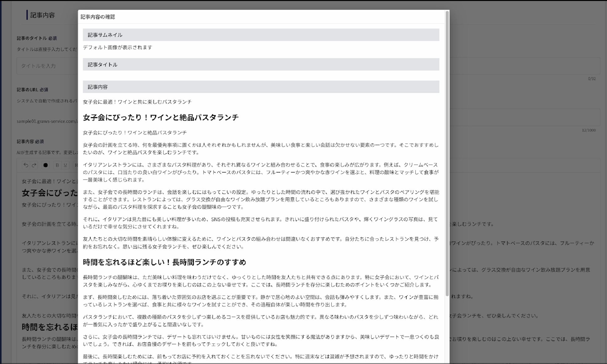The image size is (607, 364).
Task: Click the 記事内容 page heading at top left
Action: (42, 15)
